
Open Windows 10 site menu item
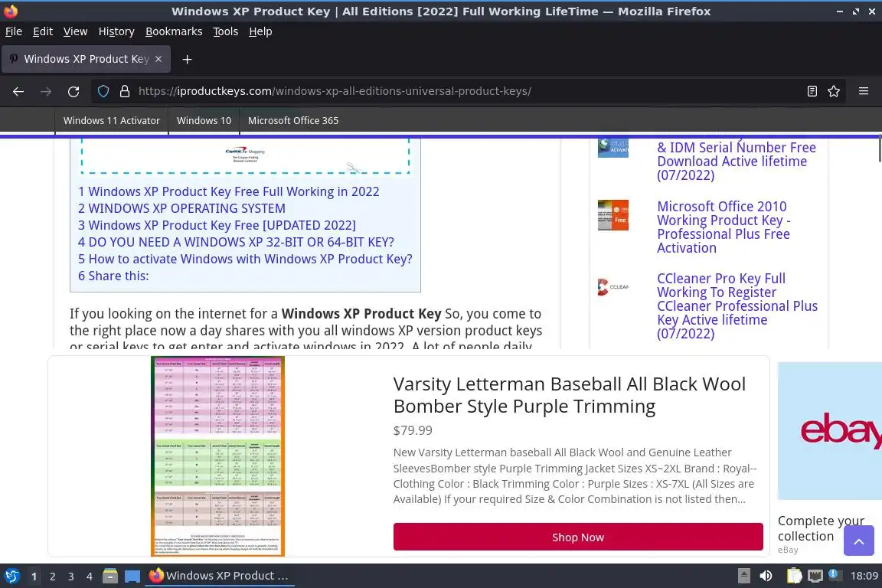[x=204, y=120]
